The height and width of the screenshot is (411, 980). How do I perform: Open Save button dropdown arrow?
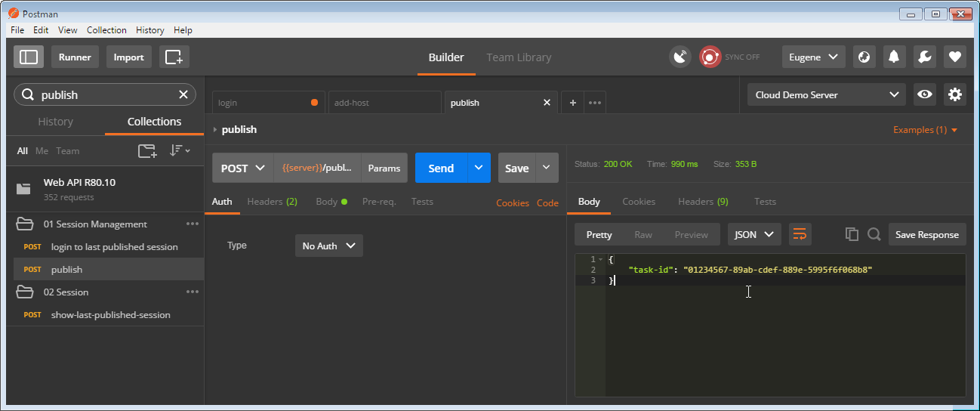[x=547, y=168]
